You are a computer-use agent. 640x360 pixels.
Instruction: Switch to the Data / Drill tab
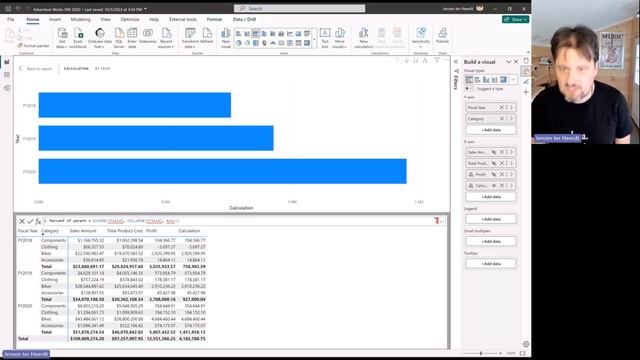pyautogui.click(x=244, y=19)
